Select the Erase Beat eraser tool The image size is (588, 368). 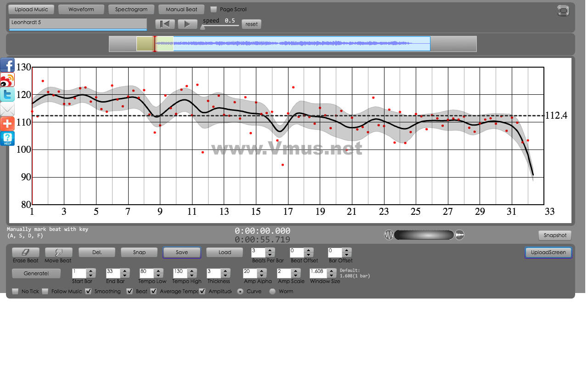26,252
